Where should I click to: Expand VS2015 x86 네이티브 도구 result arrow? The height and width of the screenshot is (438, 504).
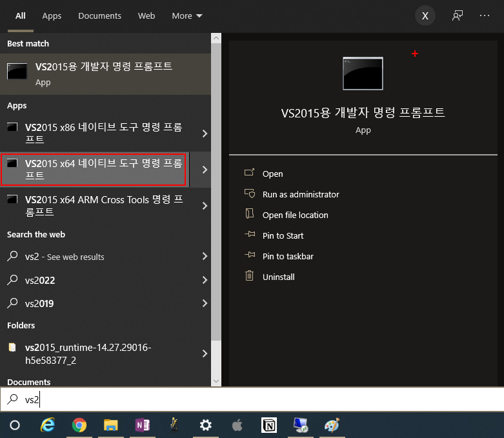point(205,134)
